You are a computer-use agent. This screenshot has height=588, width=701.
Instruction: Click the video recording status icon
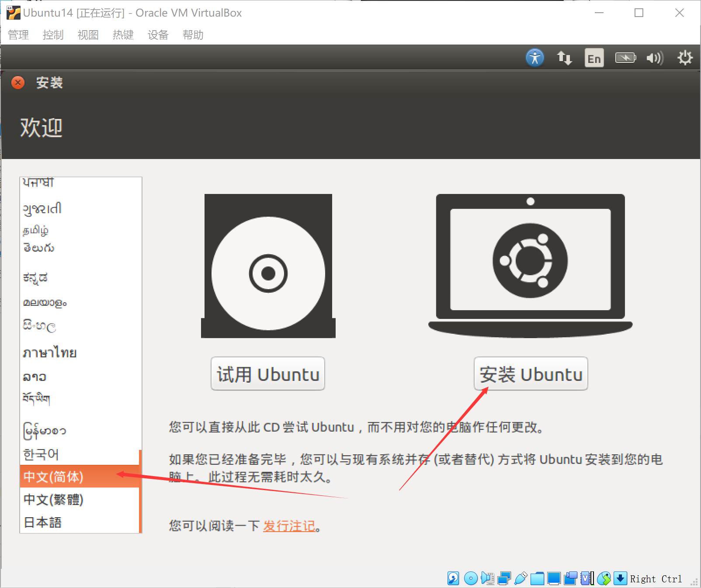[570, 578]
